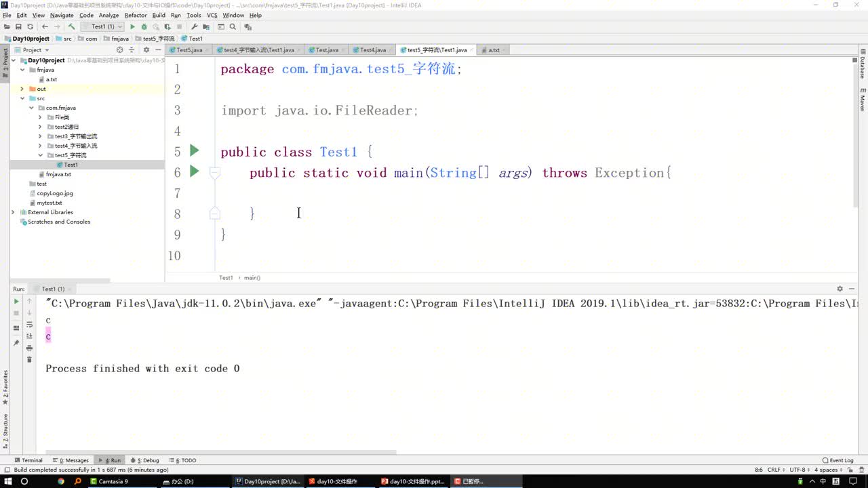Click the Synchronize toolbar icon
868x488 pixels.
(30, 27)
